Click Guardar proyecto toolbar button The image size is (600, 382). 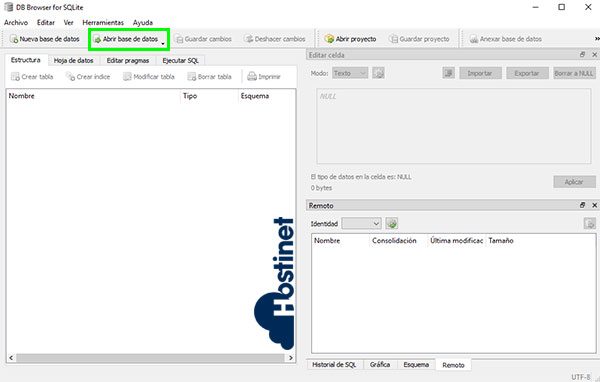tap(419, 39)
